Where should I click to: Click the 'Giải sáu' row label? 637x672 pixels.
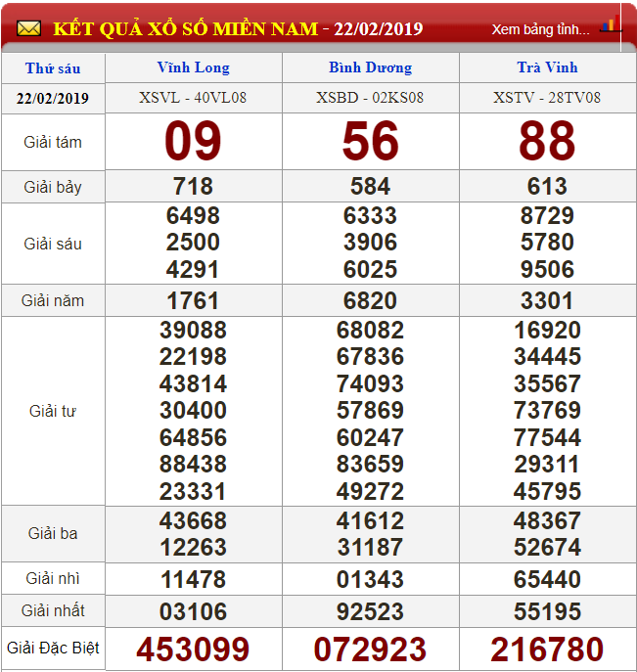pyautogui.click(x=53, y=244)
